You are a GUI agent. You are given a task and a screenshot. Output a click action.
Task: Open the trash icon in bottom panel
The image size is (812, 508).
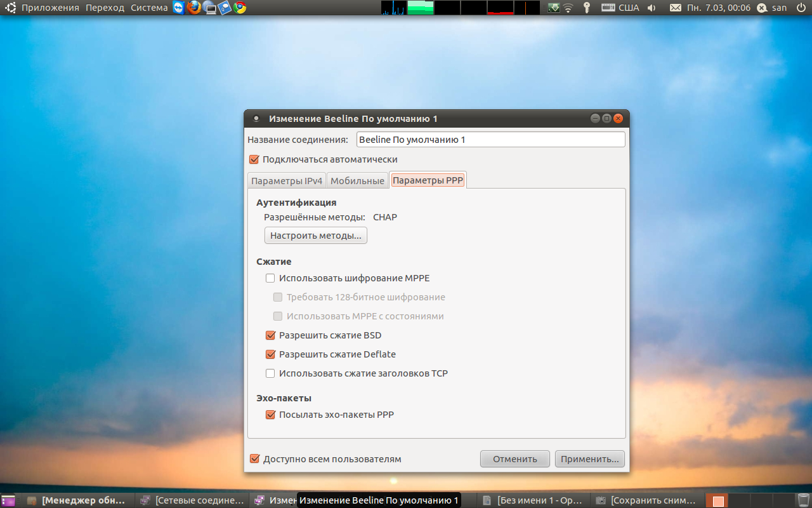pyautogui.click(x=803, y=500)
